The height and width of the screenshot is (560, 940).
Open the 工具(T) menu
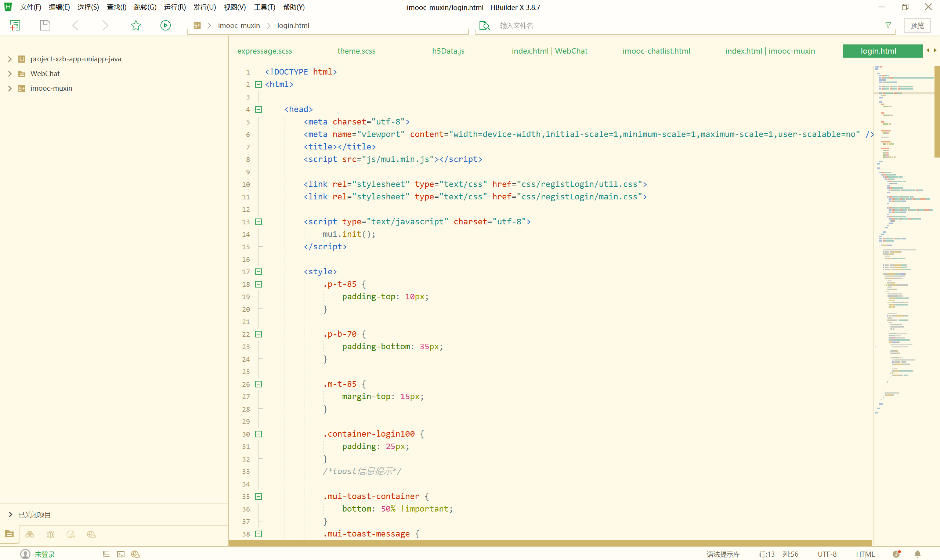[x=264, y=7]
